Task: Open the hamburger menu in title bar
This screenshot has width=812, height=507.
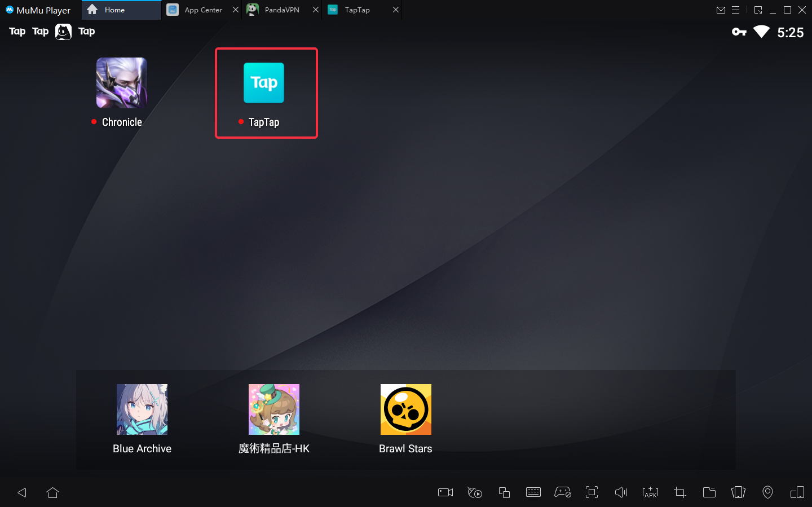Action: [735, 10]
